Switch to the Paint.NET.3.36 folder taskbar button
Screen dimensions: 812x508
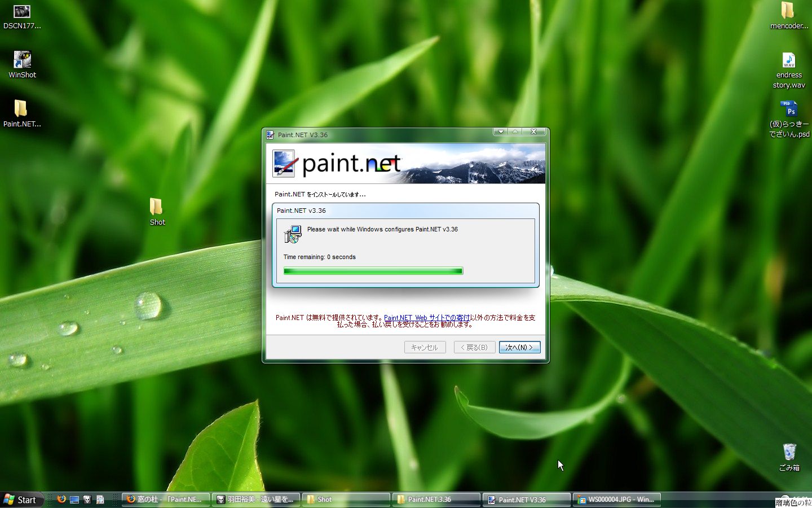[436, 500]
